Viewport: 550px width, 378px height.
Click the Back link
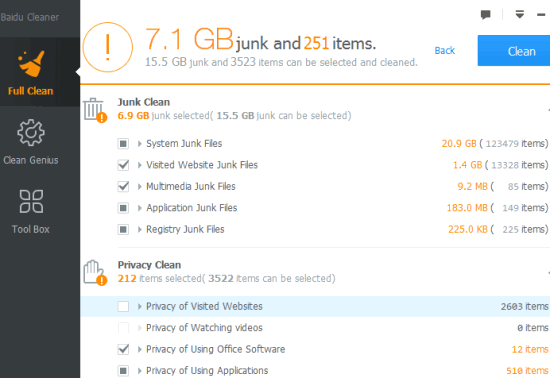click(444, 50)
